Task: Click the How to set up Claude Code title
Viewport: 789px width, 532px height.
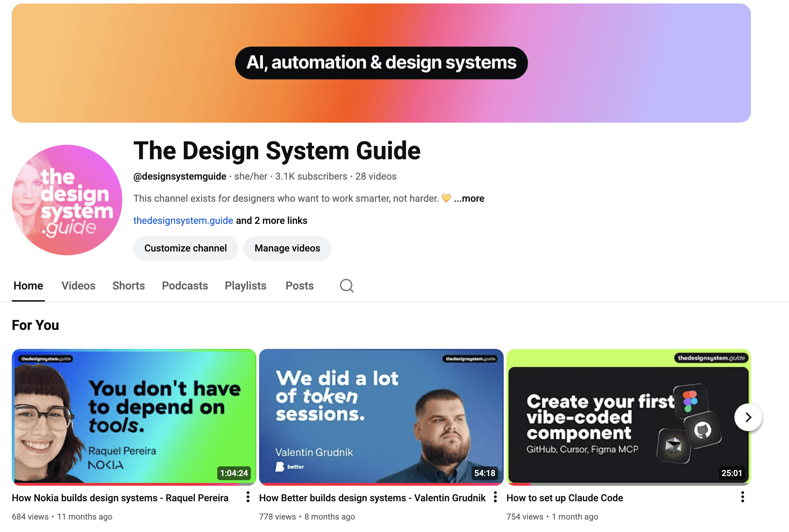Action: click(x=564, y=498)
